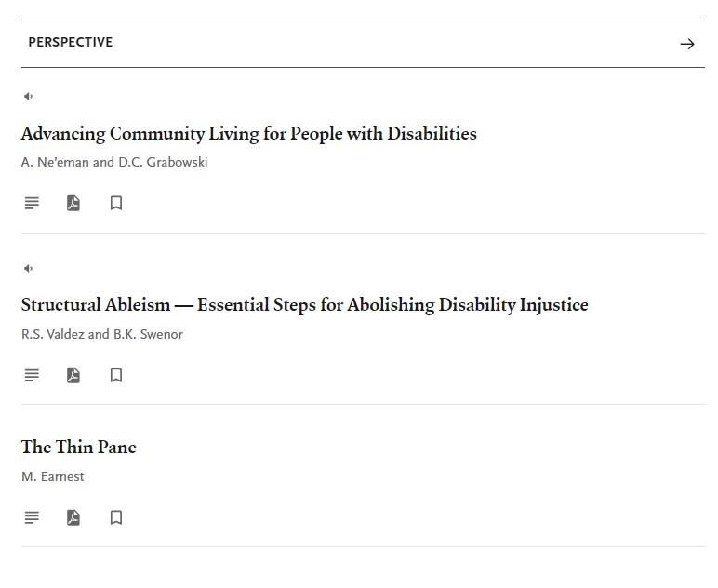Select authors A. Ne'eman and D.C. Grabowski
The height and width of the screenshot is (588, 718).
click(x=114, y=162)
